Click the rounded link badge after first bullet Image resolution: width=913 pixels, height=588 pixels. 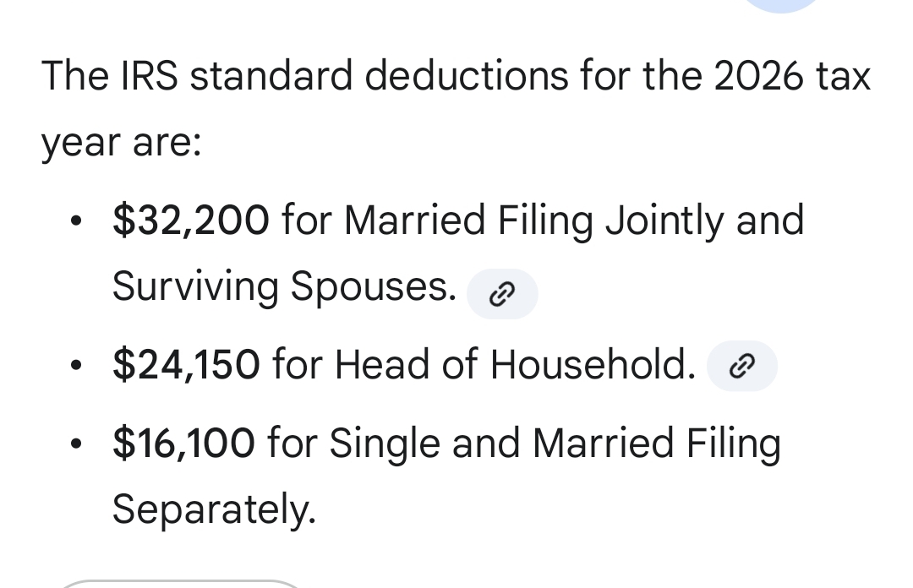tap(502, 294)
